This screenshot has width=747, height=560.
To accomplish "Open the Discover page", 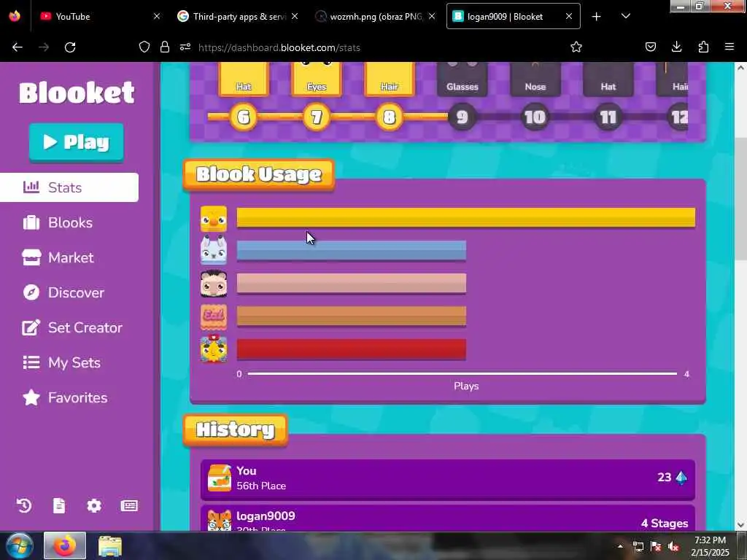I will [63, 292].
